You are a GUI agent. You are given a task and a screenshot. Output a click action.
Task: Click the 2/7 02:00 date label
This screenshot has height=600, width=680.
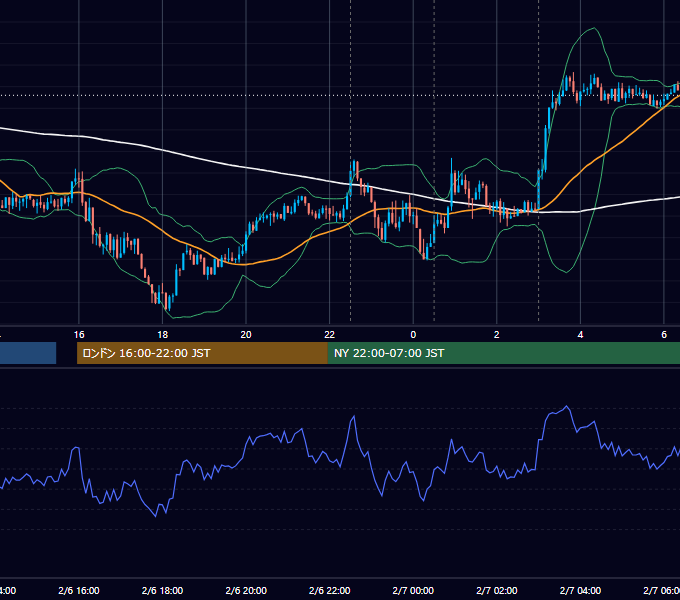click(497, 590)
